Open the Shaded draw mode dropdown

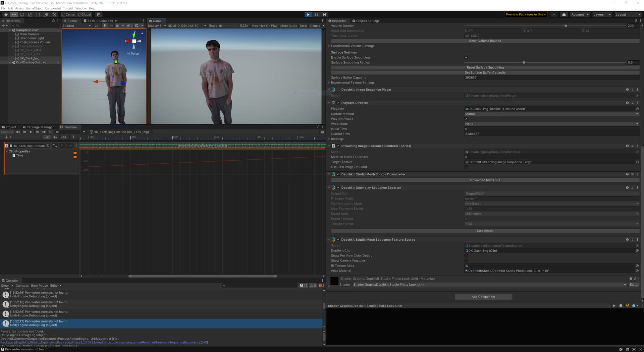(x=76, y=26)
